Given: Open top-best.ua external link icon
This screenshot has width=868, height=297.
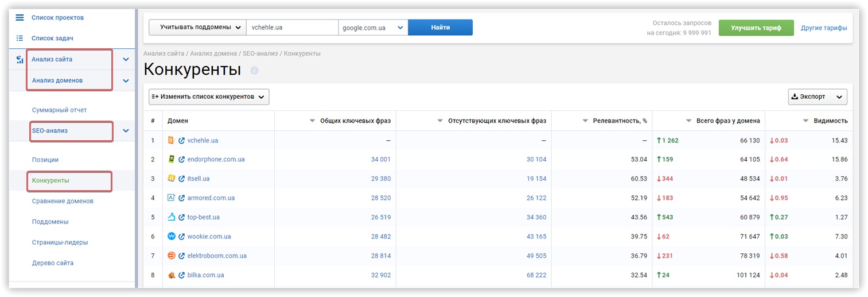Looking at the screenshot, I should (x=182, y=217).
